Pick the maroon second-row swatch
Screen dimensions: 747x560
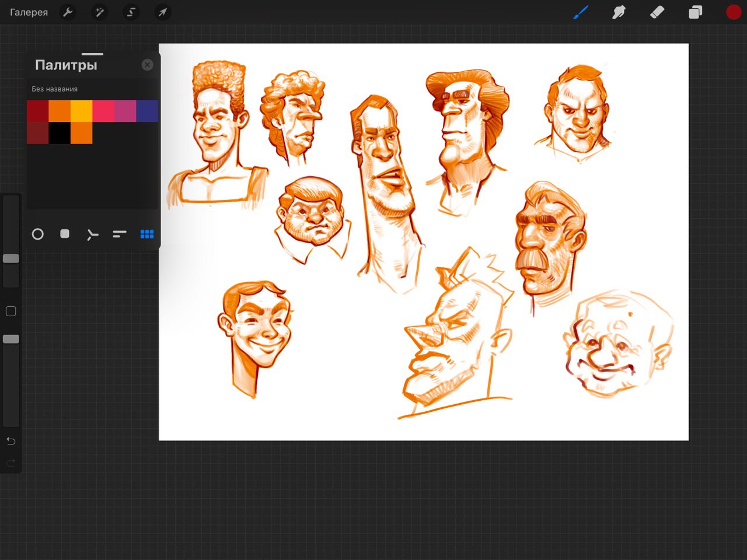point(38,132)
